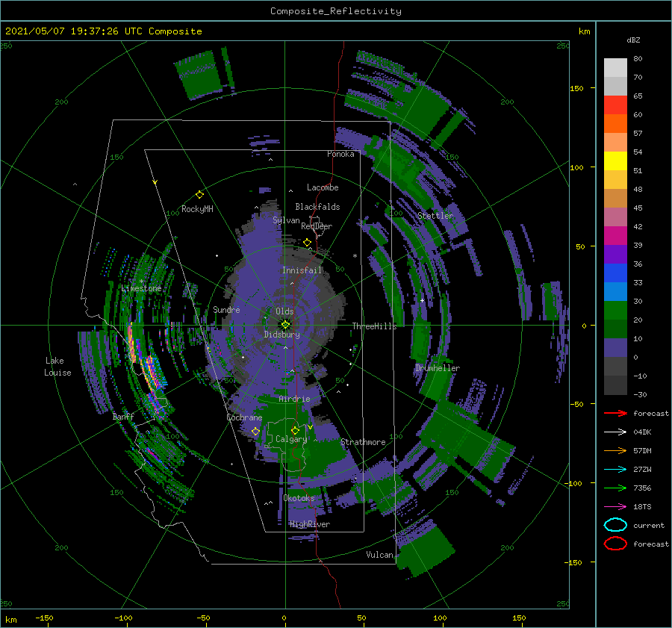Screen dimensions: 672x628
Task: Click the Lake Louise label
Action: point(57,367)
